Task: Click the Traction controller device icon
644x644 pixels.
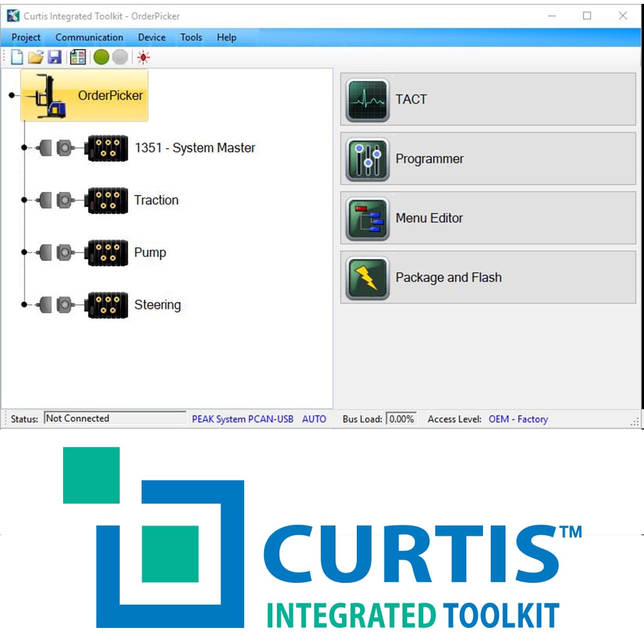Action: tap(106, 200)
